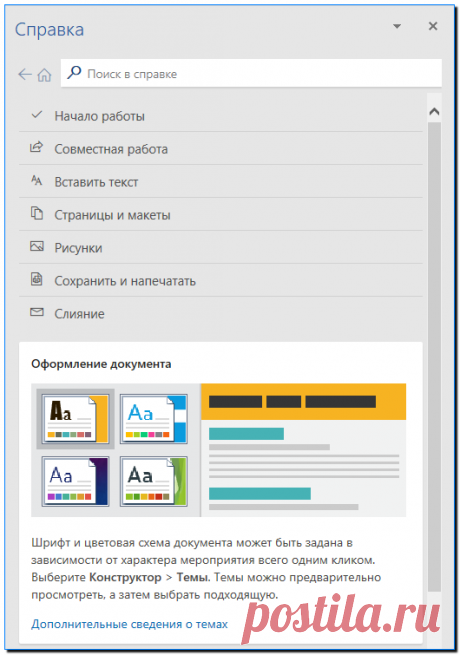Viewport: 460px width, 655px height.
Task: Select the orange theme thumbnail
Action: [x=76, y=419]
